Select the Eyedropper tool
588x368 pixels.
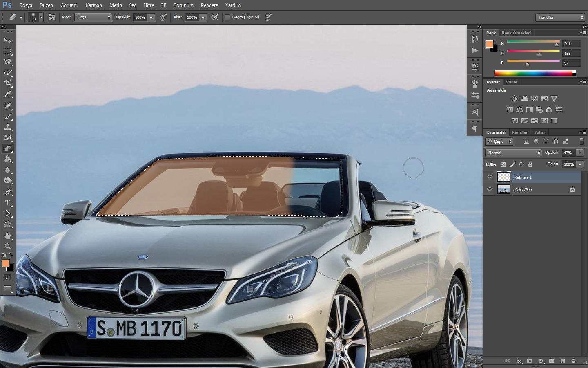(8, 94)
